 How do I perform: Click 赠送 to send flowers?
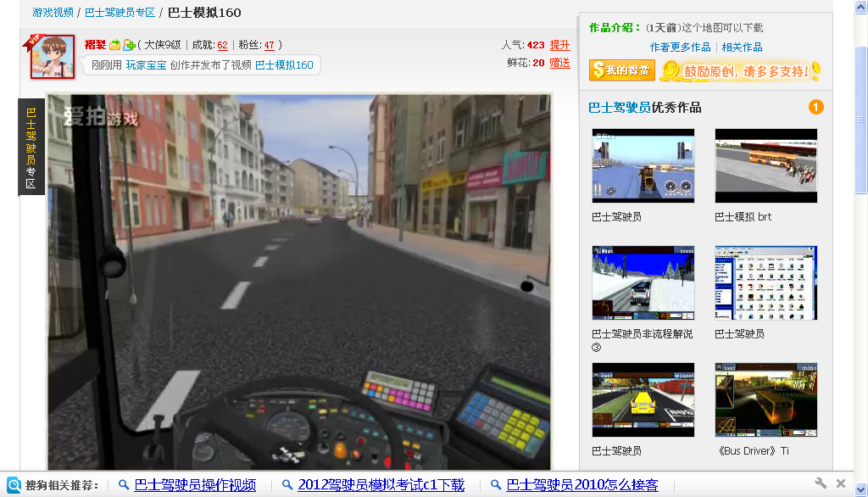tap(559, 63)
